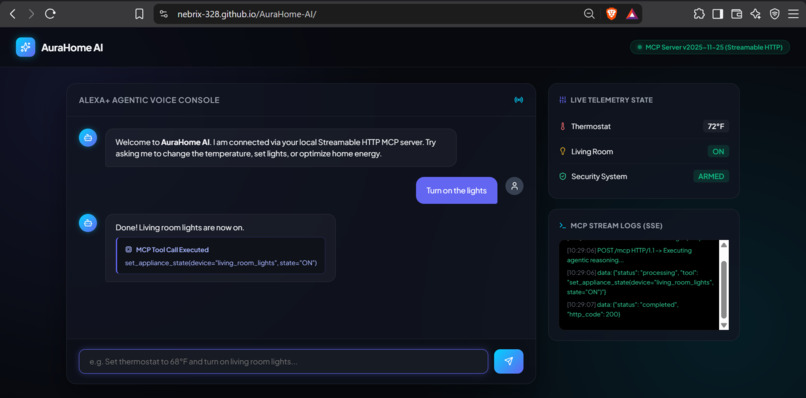Click the stream logs scrollbar thumb

[724, 290]
